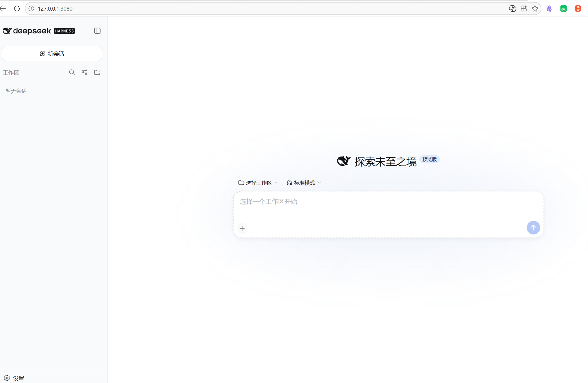This screenshot has width=588, height=383.
Task: Collapse the sidebar panel icon
Action: point(97,31)
